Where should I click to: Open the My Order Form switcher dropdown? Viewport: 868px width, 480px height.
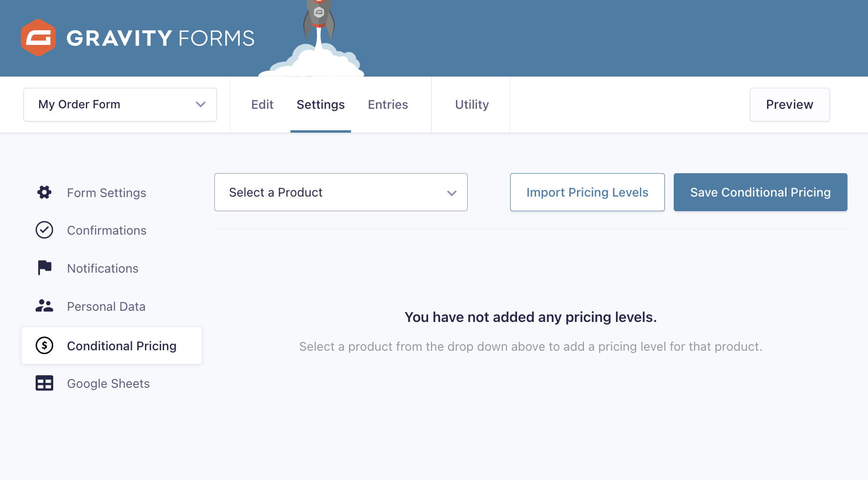click(x=120, y=104)
